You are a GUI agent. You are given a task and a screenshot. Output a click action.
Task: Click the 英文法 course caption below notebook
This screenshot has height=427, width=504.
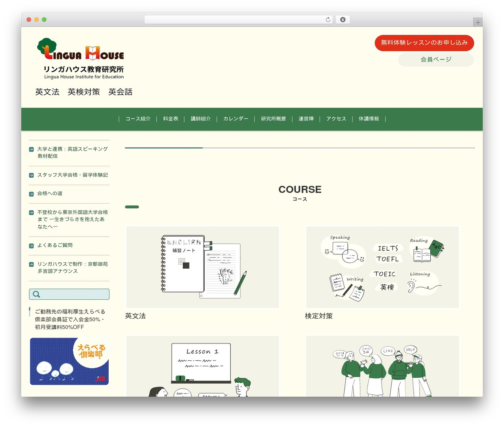(x=135, y=316)
